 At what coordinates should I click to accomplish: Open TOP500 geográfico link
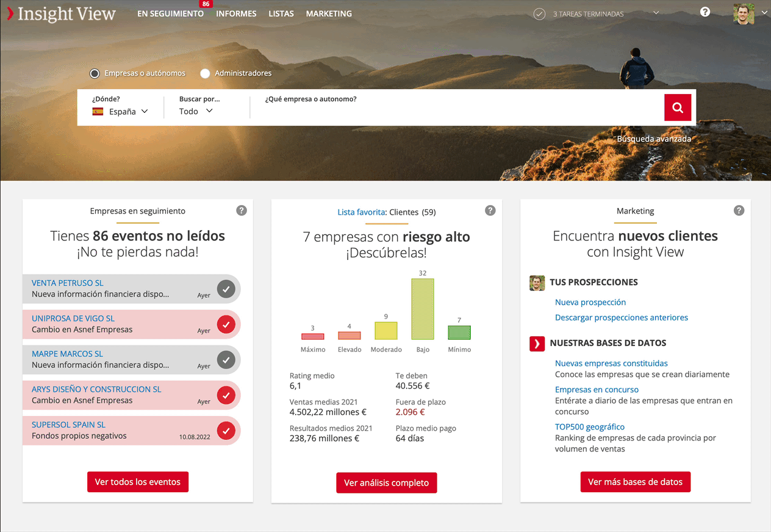[x=590, y=426]
